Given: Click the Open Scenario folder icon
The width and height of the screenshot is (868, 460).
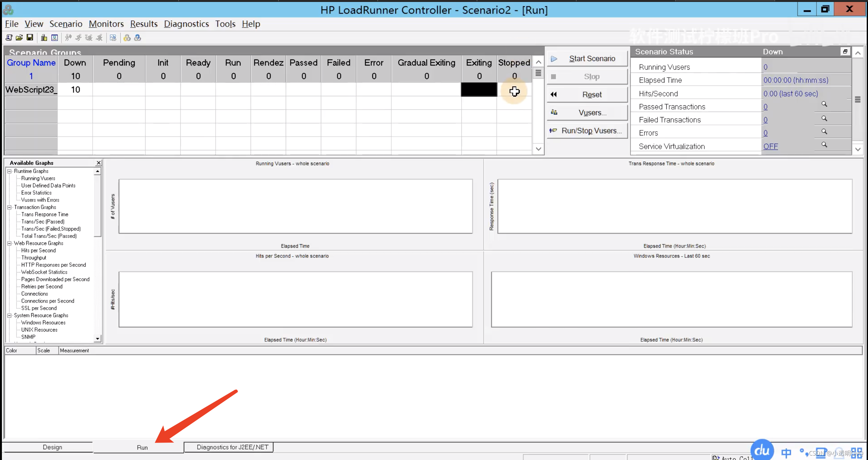Looking at the screenshot, I should tap(19, 37).
